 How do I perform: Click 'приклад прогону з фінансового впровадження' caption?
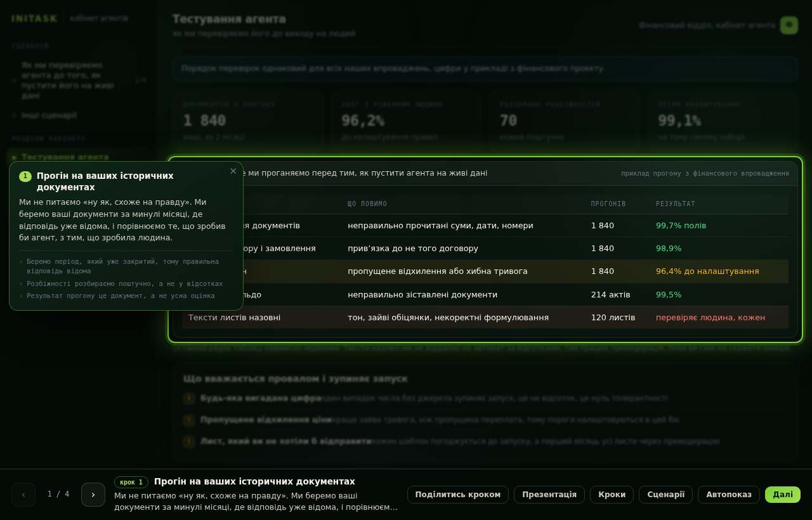[x=705, y=173]
